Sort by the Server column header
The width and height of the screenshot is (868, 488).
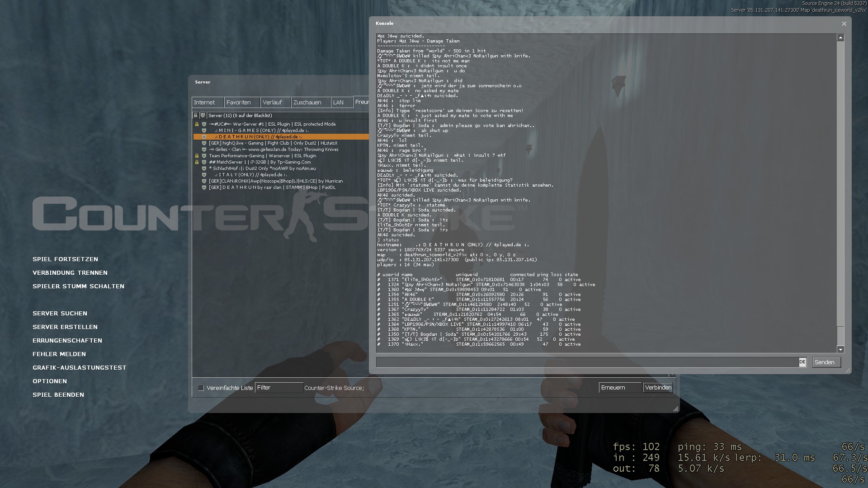click(x=288, y=116)
